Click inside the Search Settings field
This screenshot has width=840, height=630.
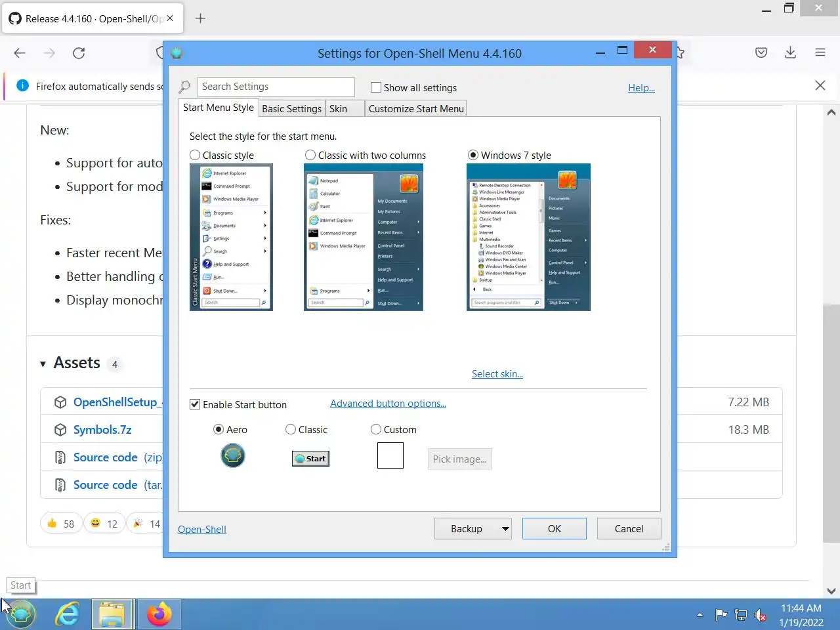[276, 87]
